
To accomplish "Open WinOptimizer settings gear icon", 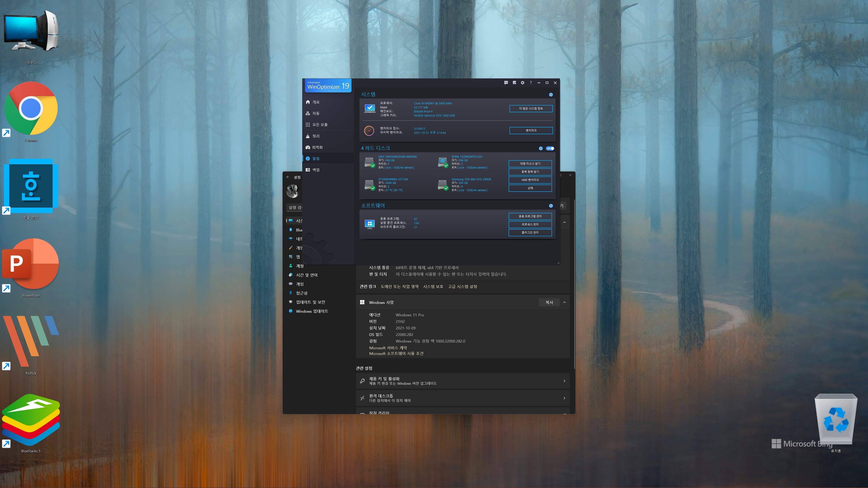I will 523,82.
